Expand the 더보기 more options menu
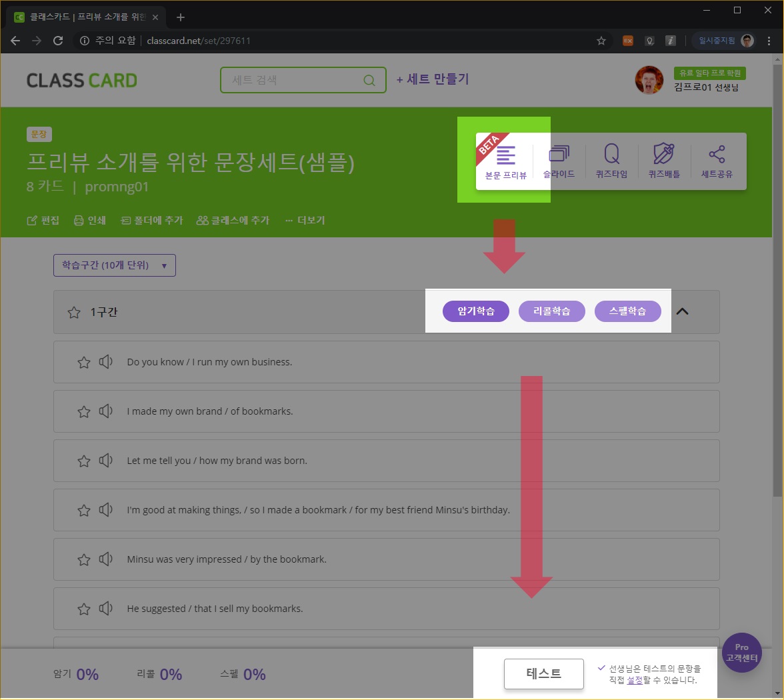The image size is (784, 700). pos(305,221)
